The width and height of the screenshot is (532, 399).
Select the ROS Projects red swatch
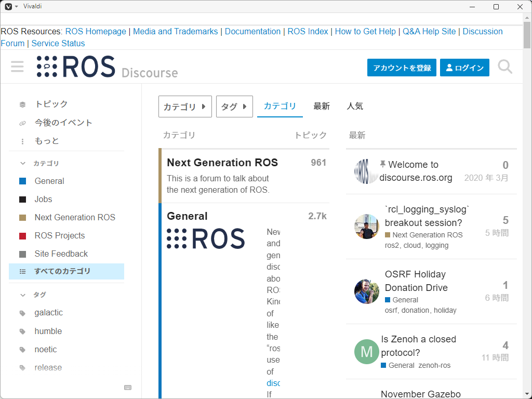coord(23,236)
